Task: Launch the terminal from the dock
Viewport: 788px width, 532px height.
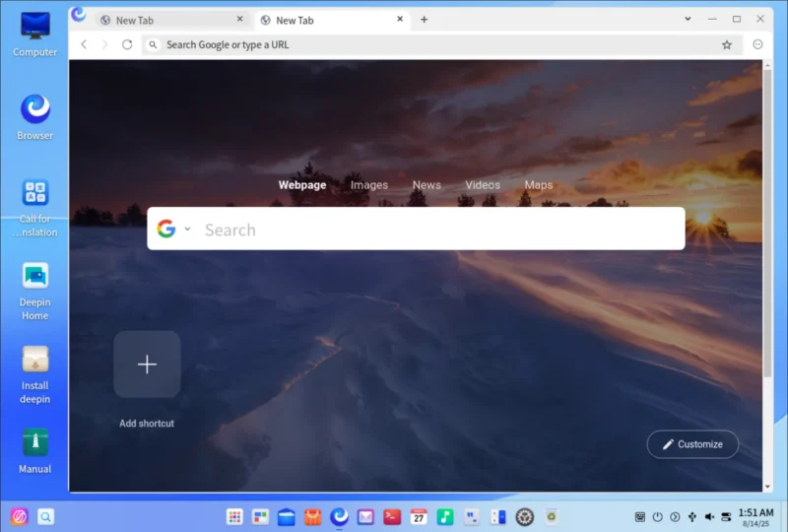Action: (392, 516)
